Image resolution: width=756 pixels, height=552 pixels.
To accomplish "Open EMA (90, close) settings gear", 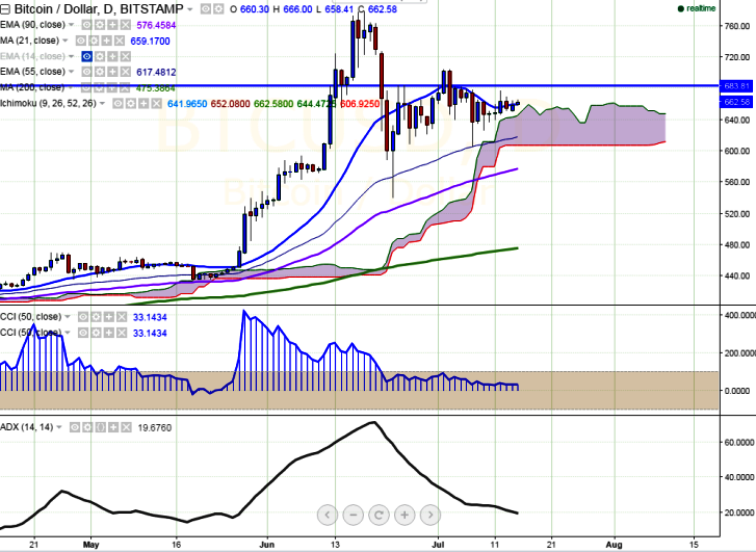I will pos(99,25).
